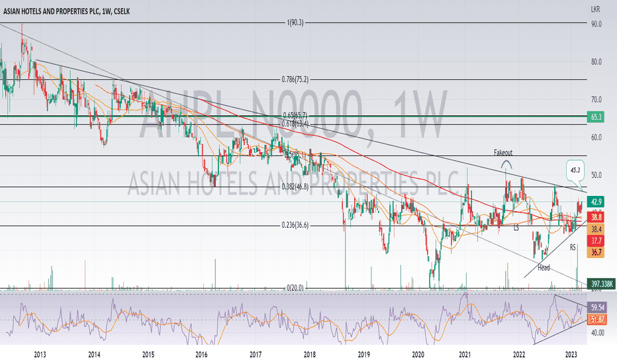Click the orange 38.4 moving average tag
Screen dimensions: 617x364
tap(596, 229)
